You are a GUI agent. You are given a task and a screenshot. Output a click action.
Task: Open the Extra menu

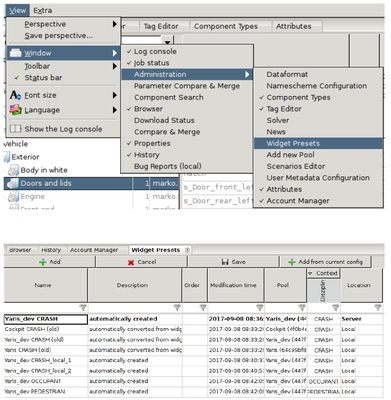[x=43, y=10]
